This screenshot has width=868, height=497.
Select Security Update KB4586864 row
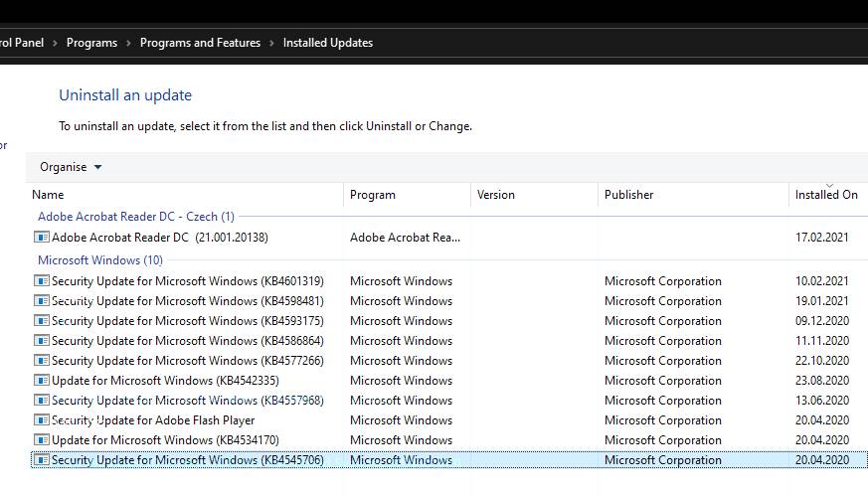(x=449, y=340)
